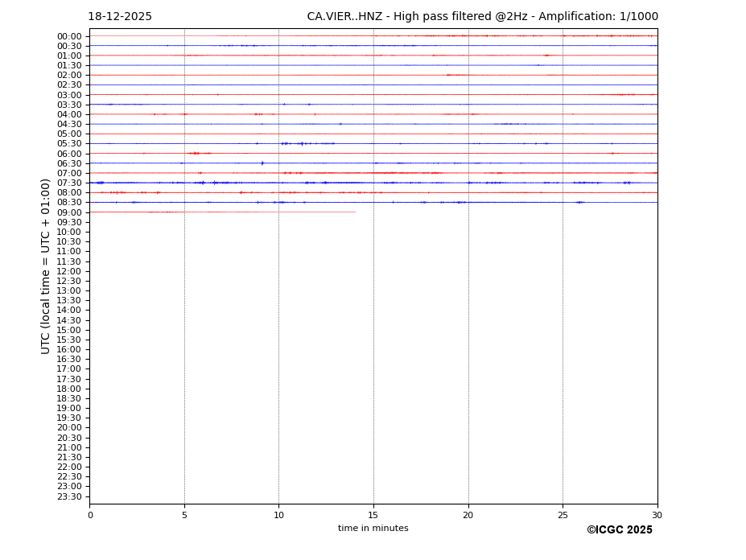Image resolution: width=746 pixels, height=560 pixels.
Task: Click the 03:30 time row label
Action: click(68, 105)
